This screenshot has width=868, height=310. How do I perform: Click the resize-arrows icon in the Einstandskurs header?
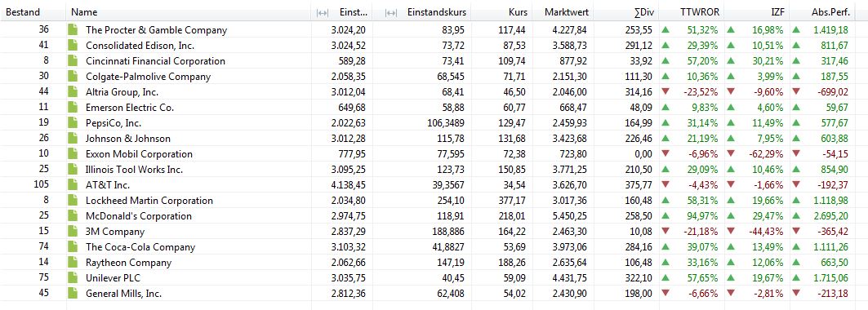pos(391,12)
